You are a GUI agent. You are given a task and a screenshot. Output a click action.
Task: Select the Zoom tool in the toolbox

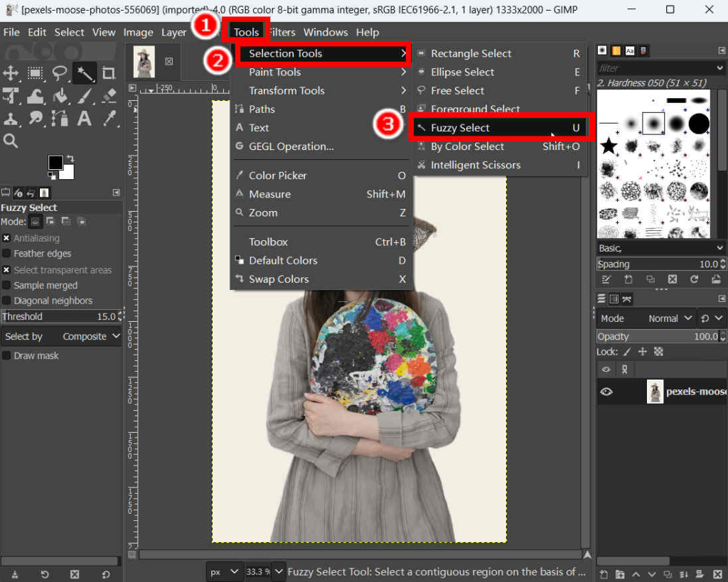(x=10, y=140)
